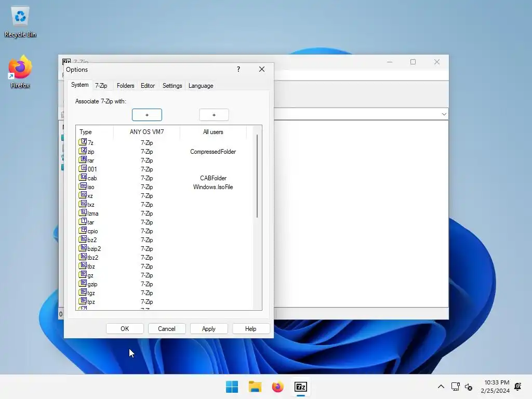Image resolution: width=532 pixels, height=399 pixels.
Task: Cancel the Options dialog
Action: pos(167,329)
